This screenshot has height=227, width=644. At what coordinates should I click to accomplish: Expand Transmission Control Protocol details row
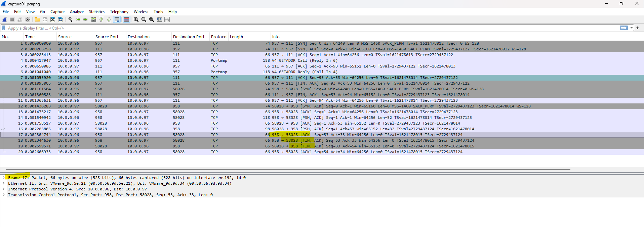4,195
